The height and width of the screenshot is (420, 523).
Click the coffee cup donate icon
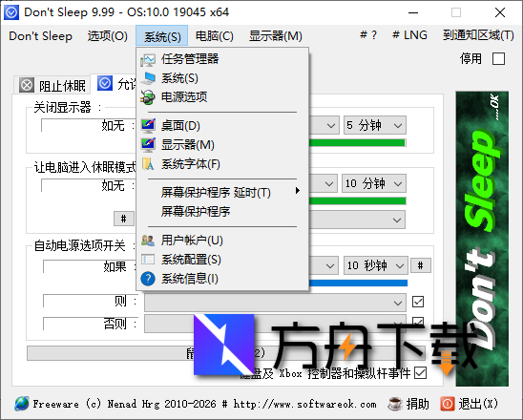pyautogui.click(x=395, y=404)
